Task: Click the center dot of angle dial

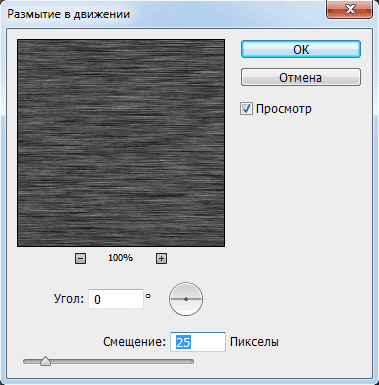Action: coord(186,299)
